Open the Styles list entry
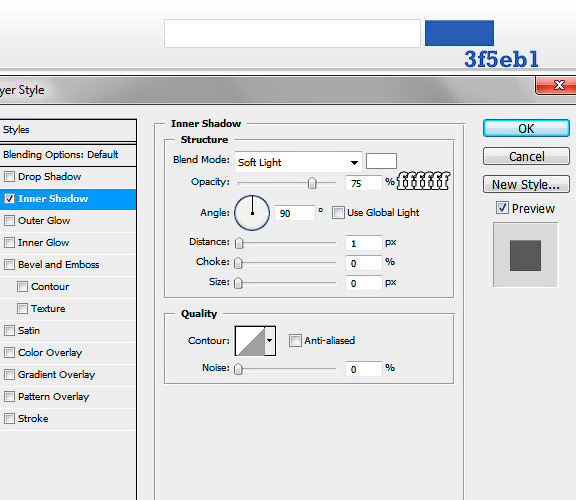Screen dimensions: 576x500 point(68,130)
